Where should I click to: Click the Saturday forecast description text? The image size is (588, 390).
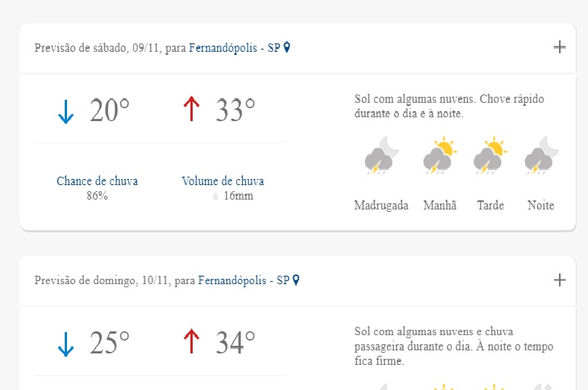coord(449,106)
